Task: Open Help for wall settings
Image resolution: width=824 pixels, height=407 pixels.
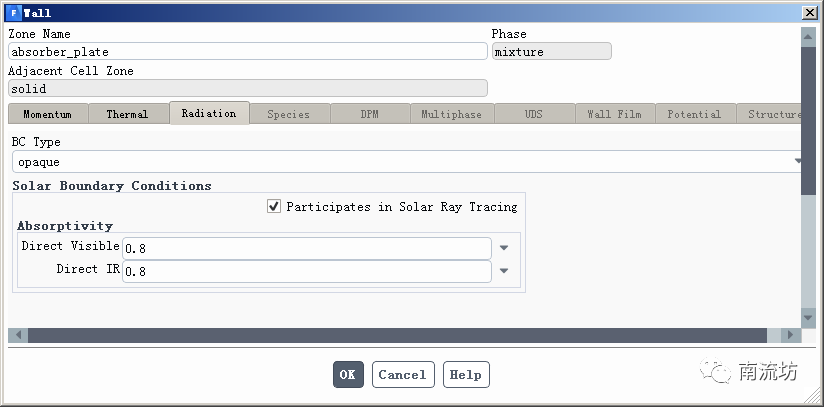Action: tap(465, 375)
